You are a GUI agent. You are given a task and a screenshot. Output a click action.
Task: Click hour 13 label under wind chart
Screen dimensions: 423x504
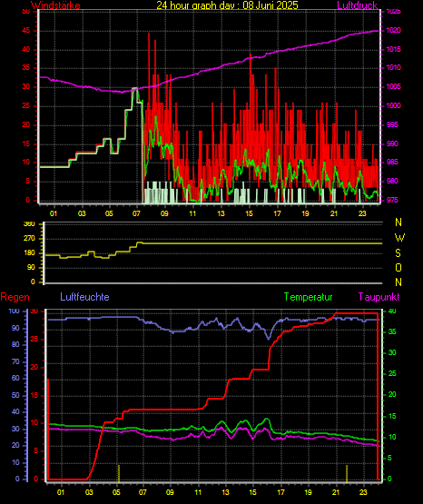pos(221,213)
